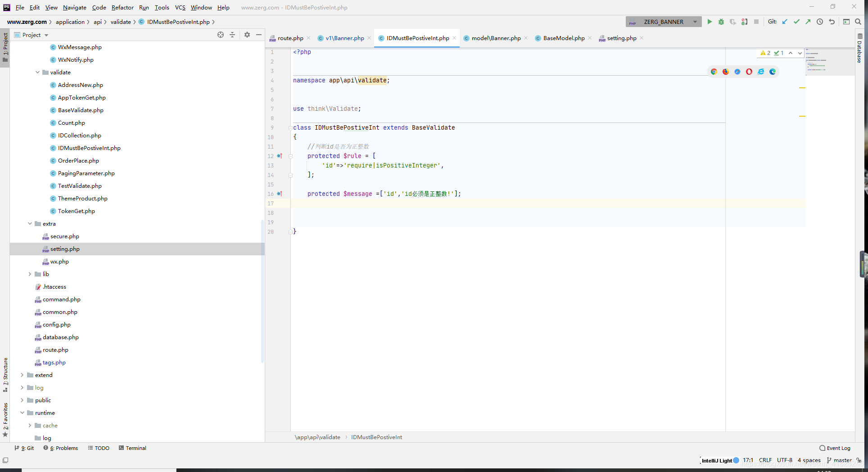Open file preview in Firefox
The image size is (868, 472).
pyautogui.click(x=726, y=72)
